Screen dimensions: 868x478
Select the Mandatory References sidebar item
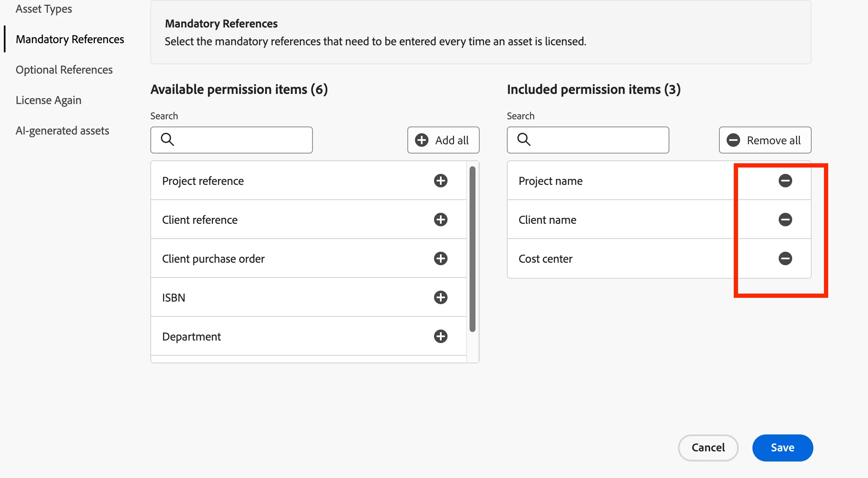[x=70, y=39]
